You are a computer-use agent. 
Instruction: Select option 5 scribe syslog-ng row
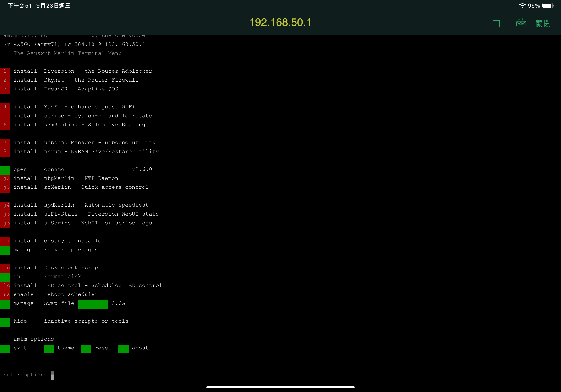(76, 116)
